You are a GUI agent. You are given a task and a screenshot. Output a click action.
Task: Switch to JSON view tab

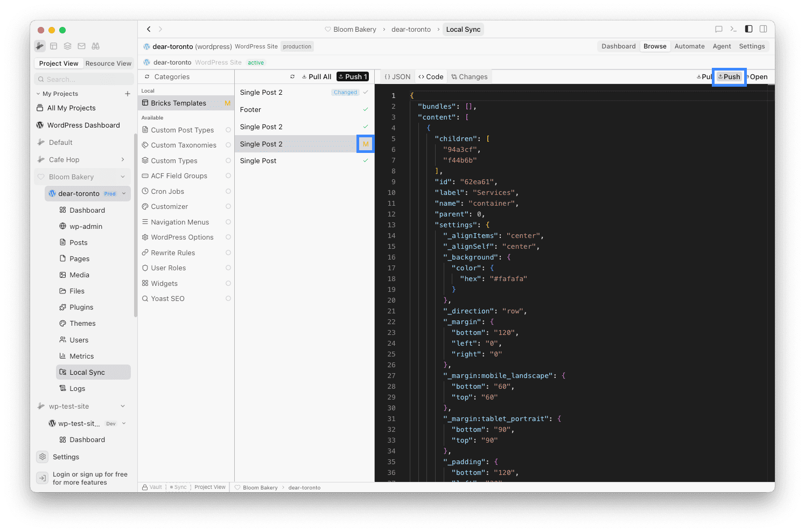397,77
